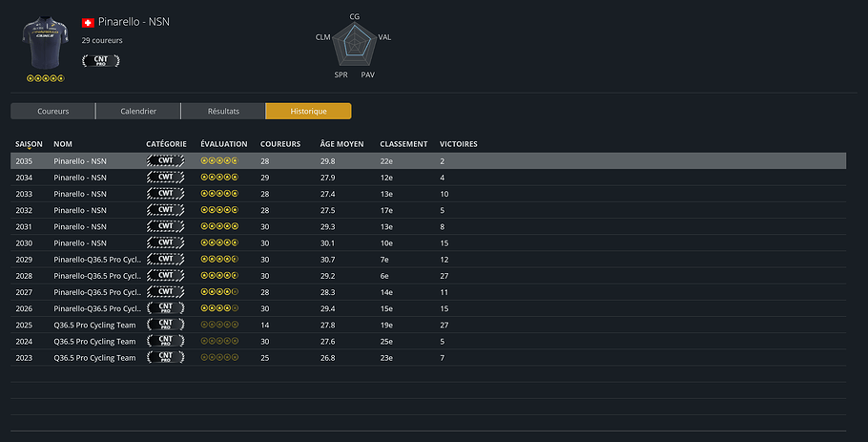
Task: Click the 25e ranking cell
Action: pyautogui.click(x=386, y=341)
